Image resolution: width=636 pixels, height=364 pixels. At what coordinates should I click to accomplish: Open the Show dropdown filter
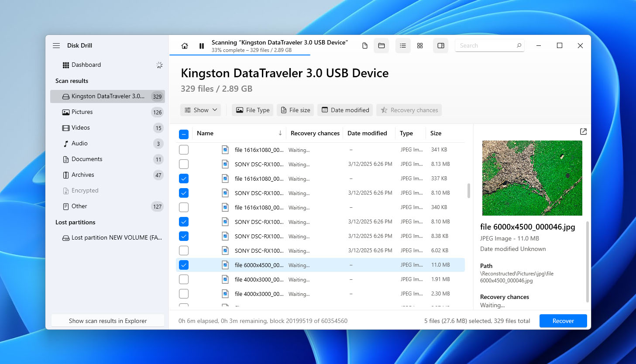[x=201, y=110]
